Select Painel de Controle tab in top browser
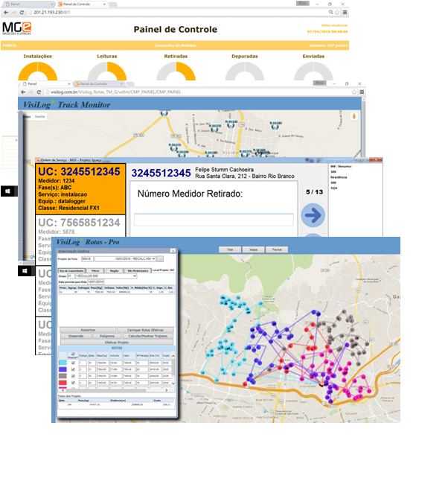The image size is (448, 490). click(x=82, y=4)
